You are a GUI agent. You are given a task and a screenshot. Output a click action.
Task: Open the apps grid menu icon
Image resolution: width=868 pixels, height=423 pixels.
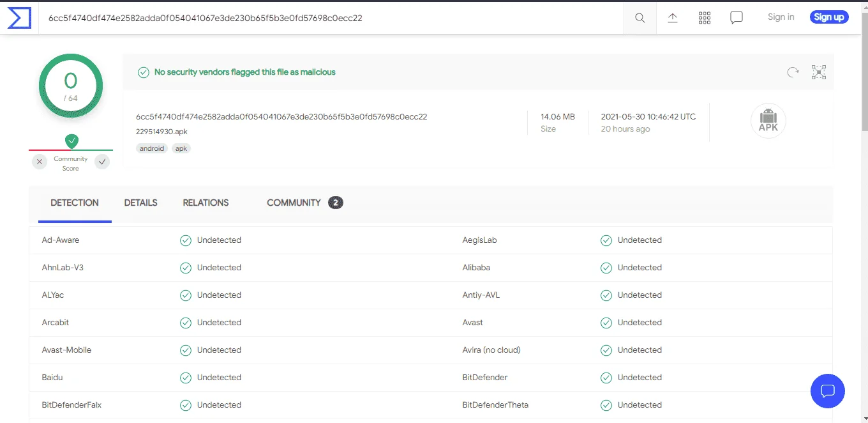(x=705, y=18)
